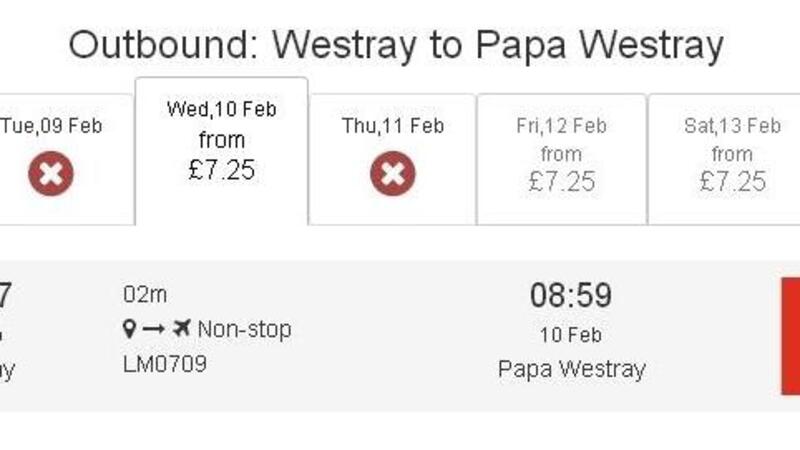This screenshot has height=450, width=800.
Task: Click the airplane icon beside Non-stop
Action: click(181, 329)
